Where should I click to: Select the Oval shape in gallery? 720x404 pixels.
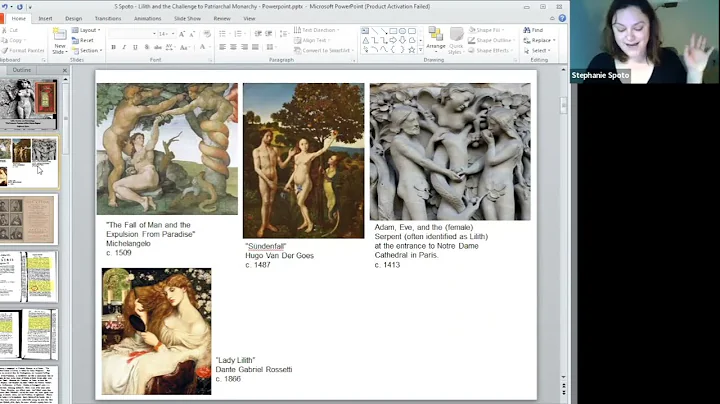pos(402,31)
